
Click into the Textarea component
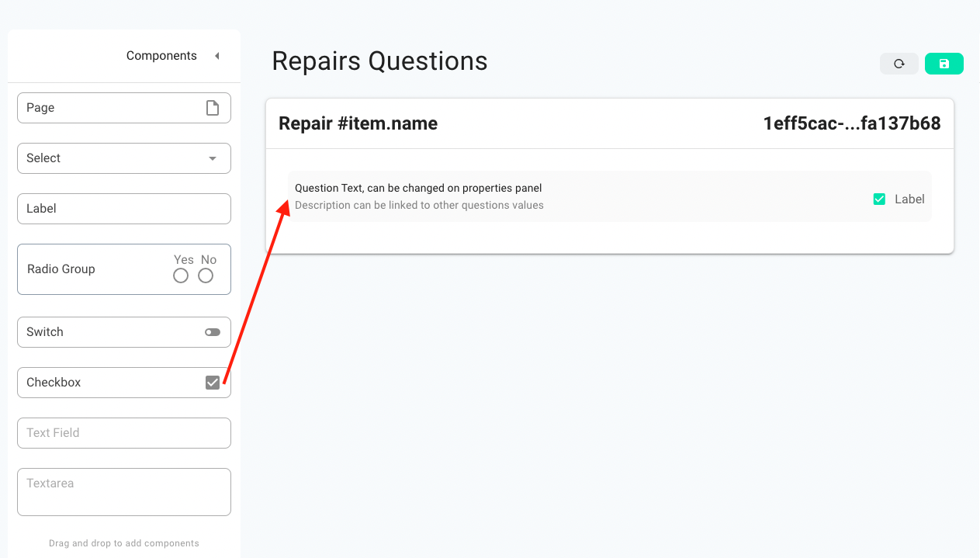coord(124,492)
